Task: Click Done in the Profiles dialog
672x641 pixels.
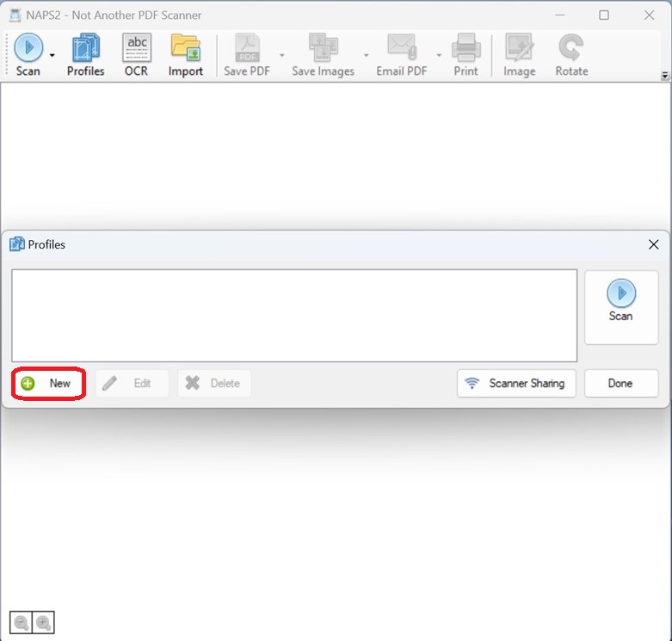Action: (x=621, y=384)
